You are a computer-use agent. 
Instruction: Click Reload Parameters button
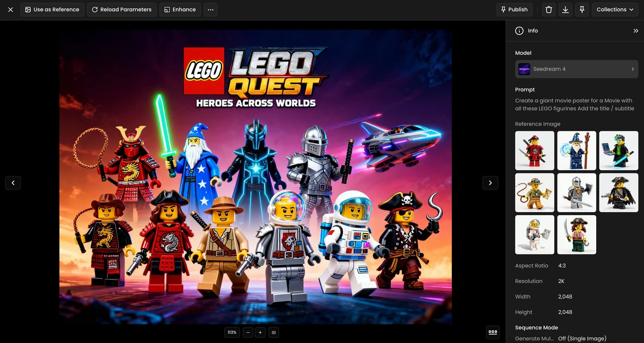[122, 10]
